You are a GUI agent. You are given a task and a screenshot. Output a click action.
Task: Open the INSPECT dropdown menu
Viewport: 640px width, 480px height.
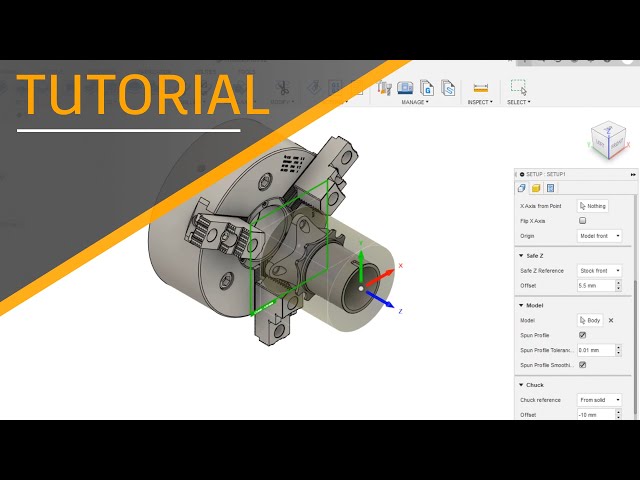point(480,102)
